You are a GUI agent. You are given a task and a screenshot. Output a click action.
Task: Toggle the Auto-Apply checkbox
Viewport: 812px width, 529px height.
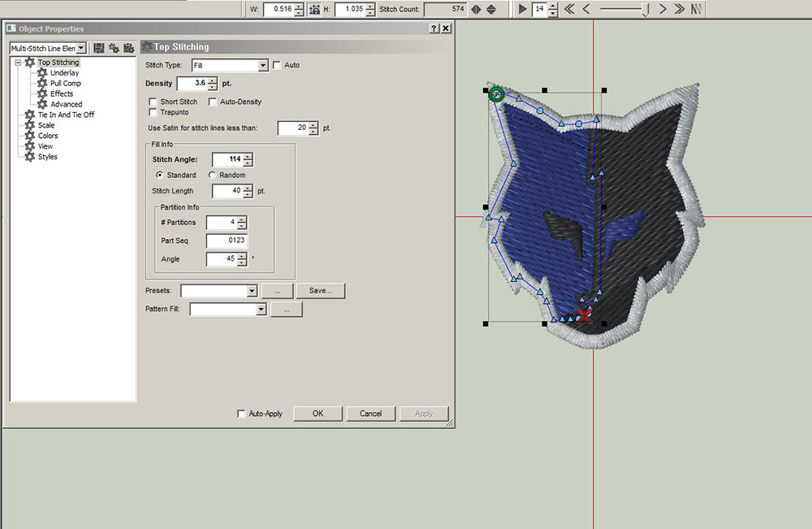click(x=241, y=414)
